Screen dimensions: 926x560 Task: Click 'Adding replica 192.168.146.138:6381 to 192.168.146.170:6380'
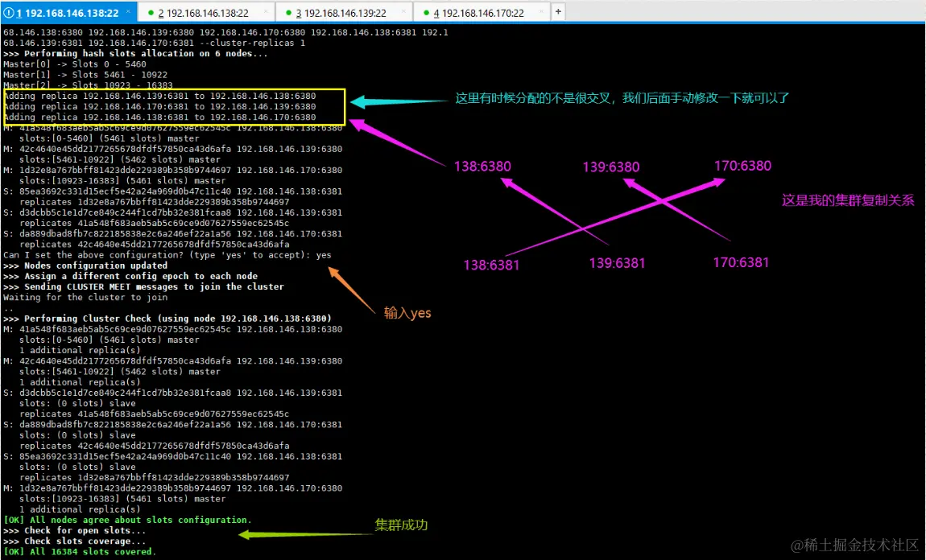(x=159, y=117)
